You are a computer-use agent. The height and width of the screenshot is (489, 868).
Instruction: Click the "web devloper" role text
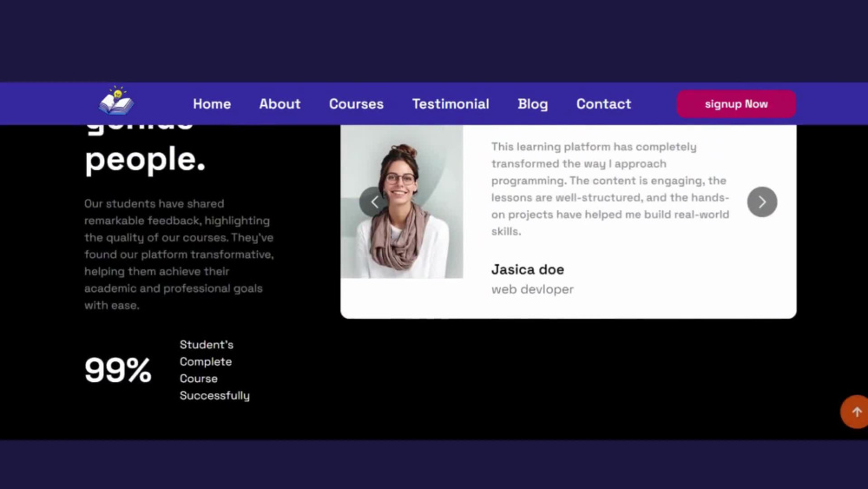(533, 289)
